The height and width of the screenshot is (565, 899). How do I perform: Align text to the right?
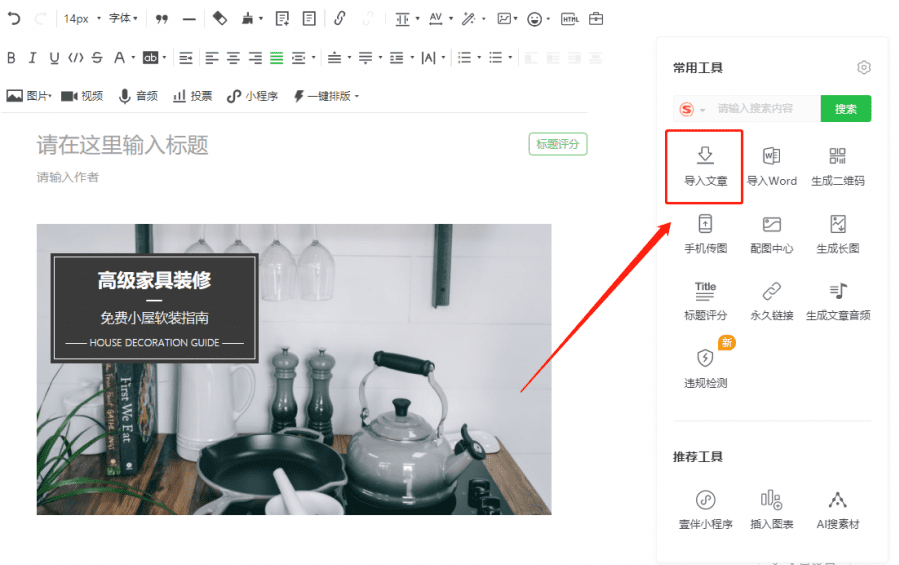[255, 58]
